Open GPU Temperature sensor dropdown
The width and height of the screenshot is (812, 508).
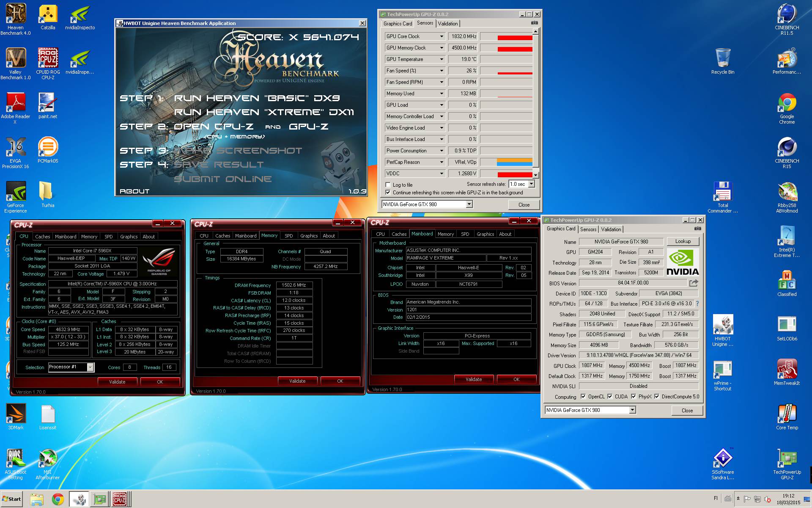[441, 59]
